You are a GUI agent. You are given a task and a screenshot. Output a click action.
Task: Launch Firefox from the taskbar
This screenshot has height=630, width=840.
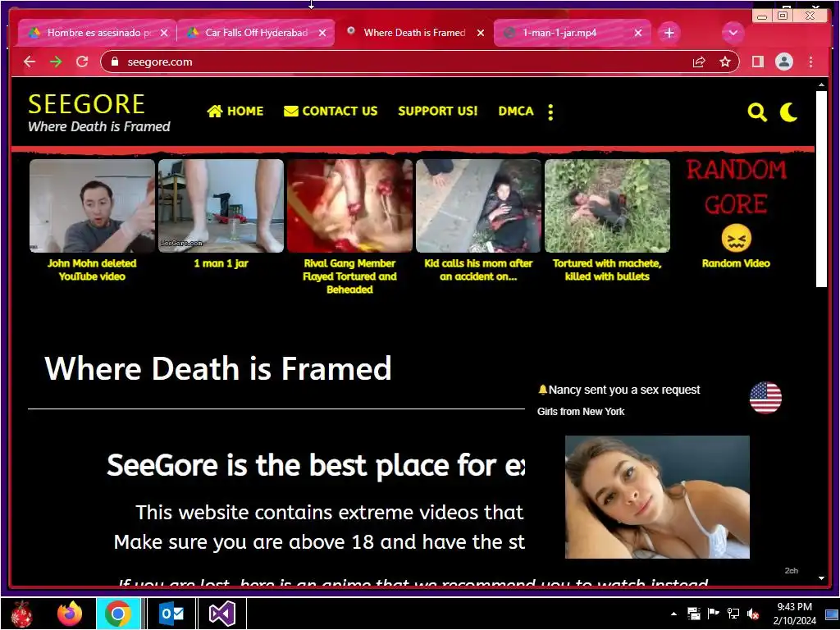(x=70, y=614)
